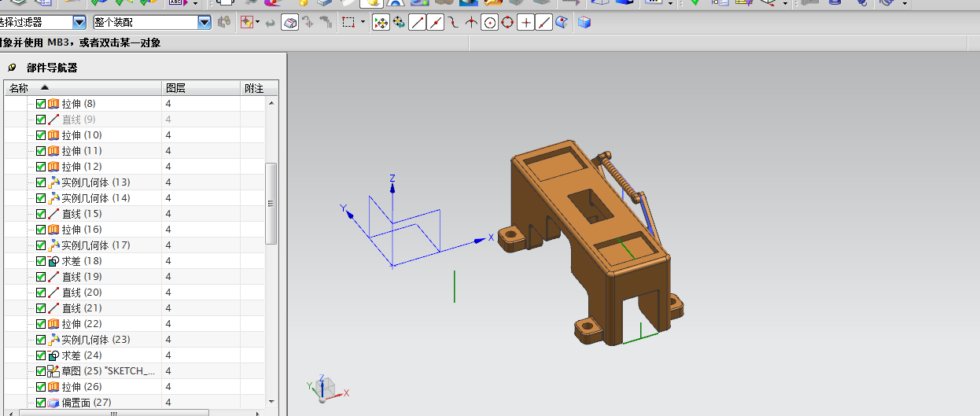This screenshot has width=980, height=416.
Task: Toggle Quadrant Point snap icon
Action: click(508, 23)
